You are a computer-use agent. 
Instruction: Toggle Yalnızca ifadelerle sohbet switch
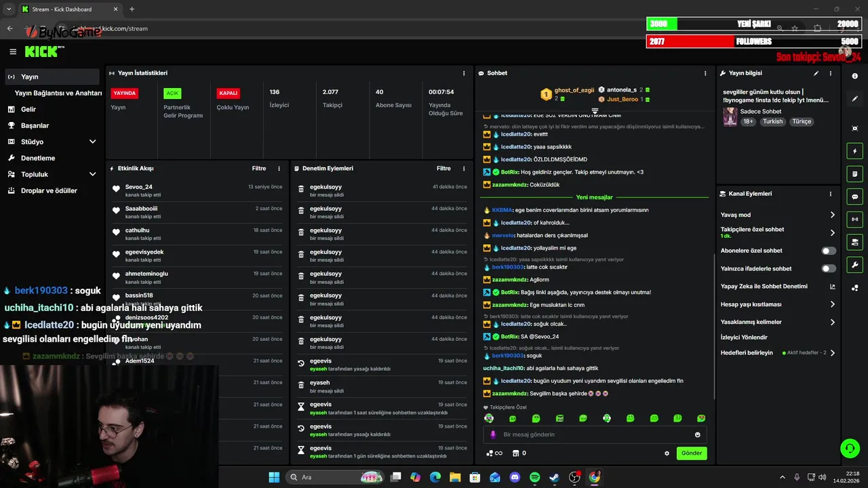[x=829, y=268]
